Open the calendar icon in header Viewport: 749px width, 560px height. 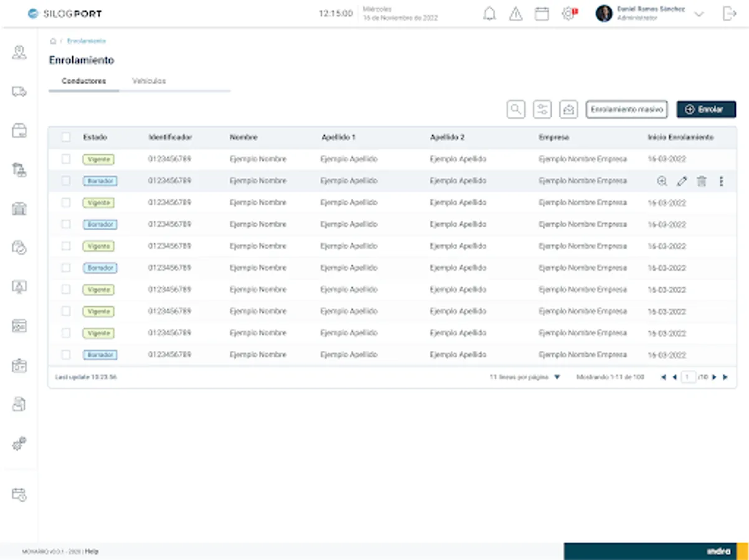[x=542, y=14]
